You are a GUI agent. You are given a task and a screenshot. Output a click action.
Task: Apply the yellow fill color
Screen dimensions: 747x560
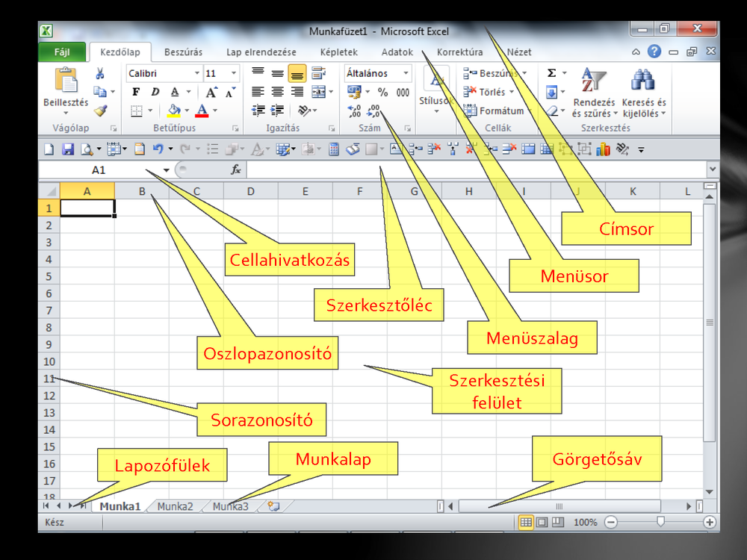point(174,111)
